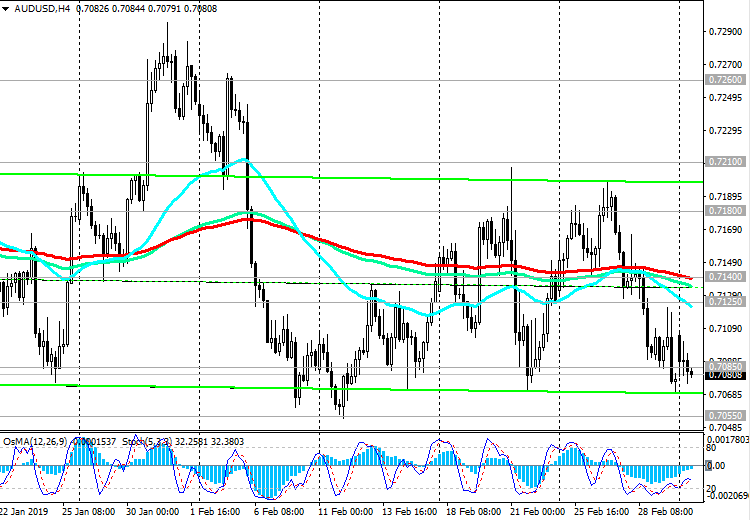Click the 30 Jan 00:00 time label
750x520 pixels.
pos(153,511)
